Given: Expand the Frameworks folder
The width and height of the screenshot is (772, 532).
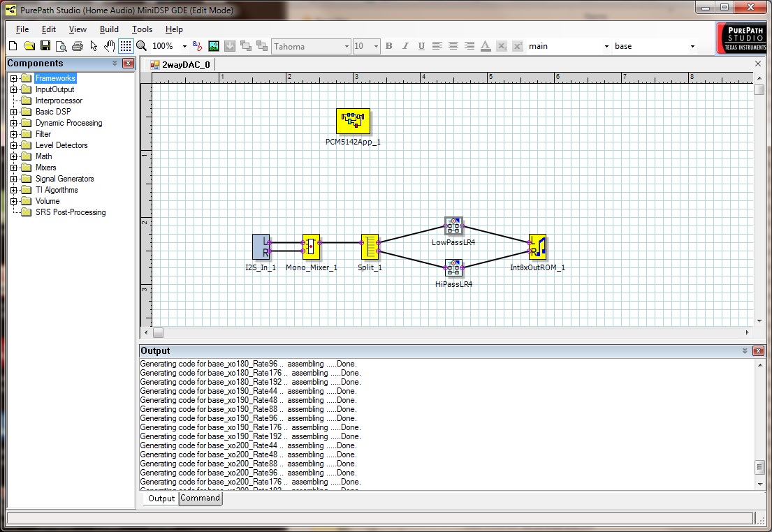Looking at the screenshot, I should coord(13,78).
